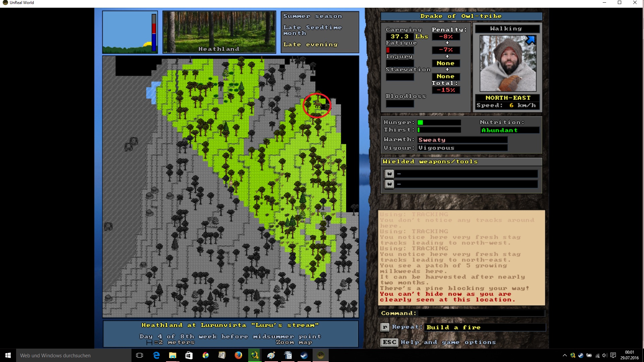
Task: Click the 'Wielded weapons/tools' header
Action: tap(461, 162)
